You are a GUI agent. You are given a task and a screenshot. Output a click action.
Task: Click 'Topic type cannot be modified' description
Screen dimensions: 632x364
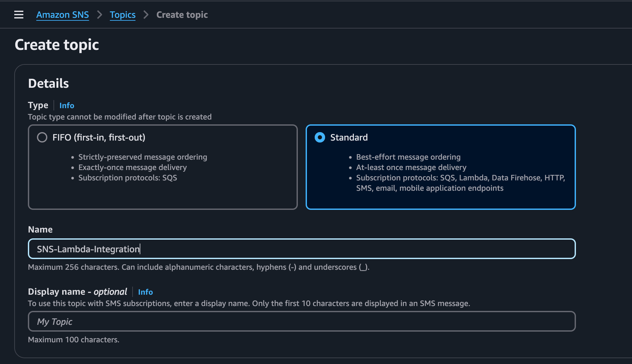point(120,117)
